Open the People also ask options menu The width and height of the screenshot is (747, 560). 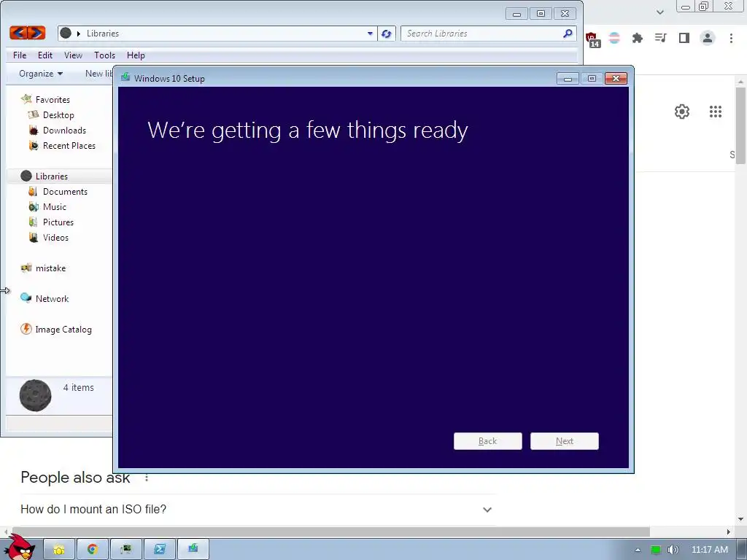click(147, 478)
